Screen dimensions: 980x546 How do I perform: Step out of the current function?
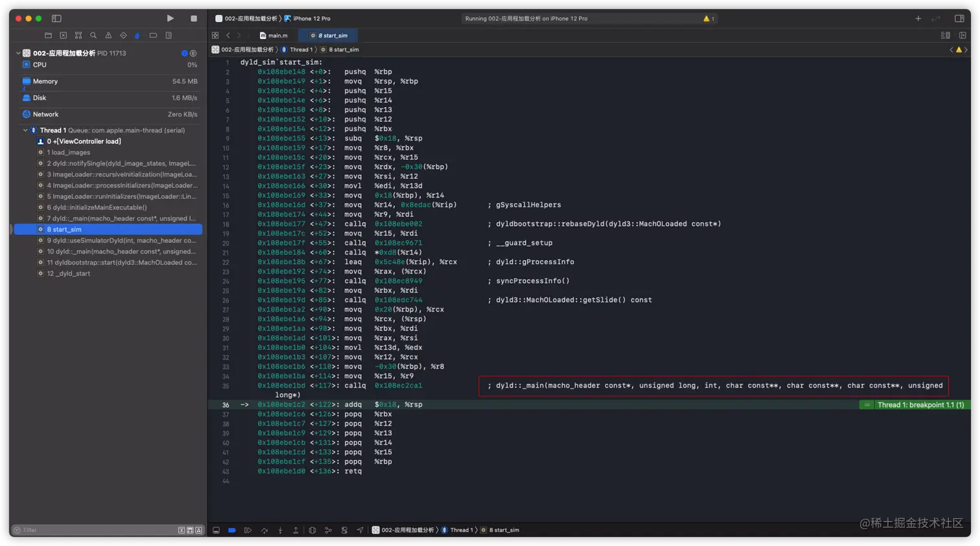point(296,530)
